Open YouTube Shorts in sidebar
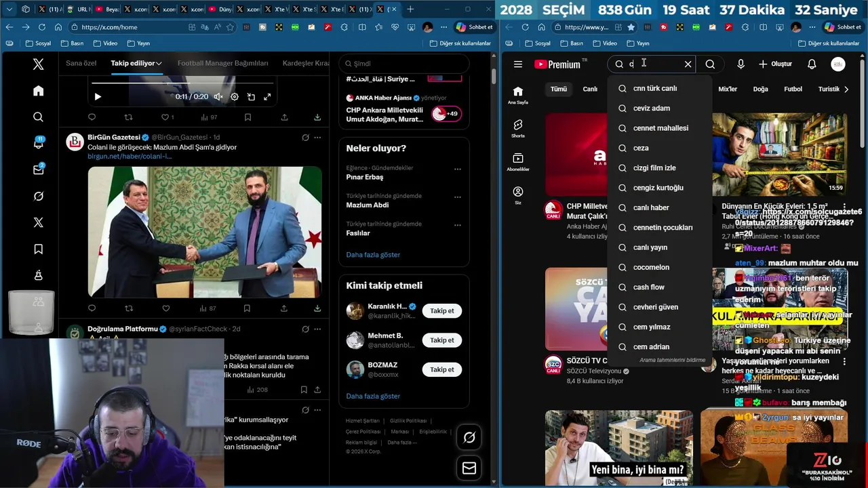This screenshot has width=868, height=488. click(518, 129)
